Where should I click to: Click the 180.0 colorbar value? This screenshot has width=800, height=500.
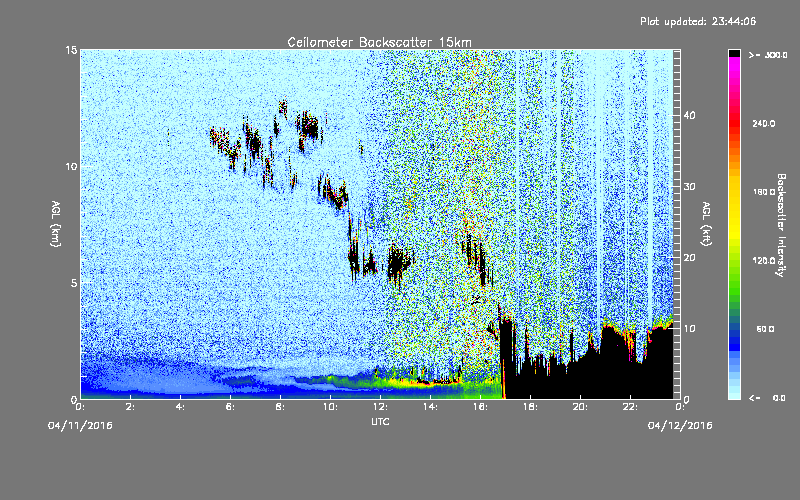[763, 192]
